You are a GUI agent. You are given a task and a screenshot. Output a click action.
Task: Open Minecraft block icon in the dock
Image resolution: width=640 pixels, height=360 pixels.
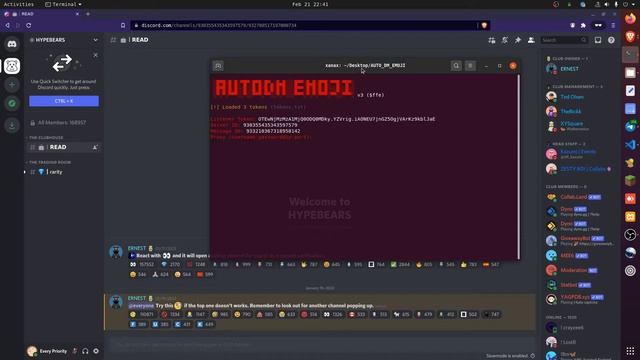pyautogui.click(x=631, y=180)
